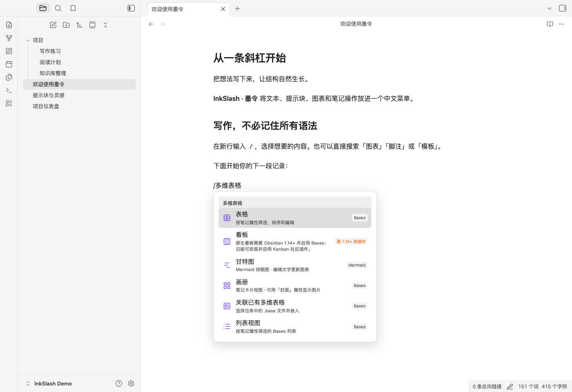
Task: Click the 415 个字符 character count
Action: [554, 387]
